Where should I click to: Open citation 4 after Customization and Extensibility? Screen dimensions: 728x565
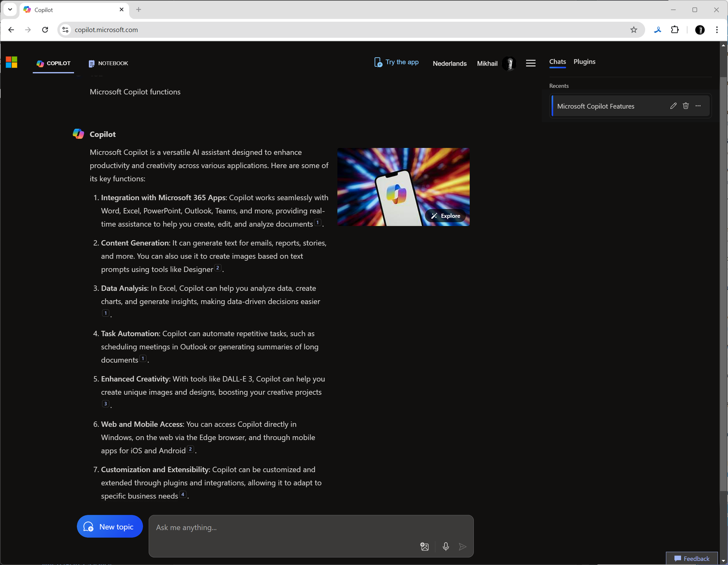click(182, 494)
